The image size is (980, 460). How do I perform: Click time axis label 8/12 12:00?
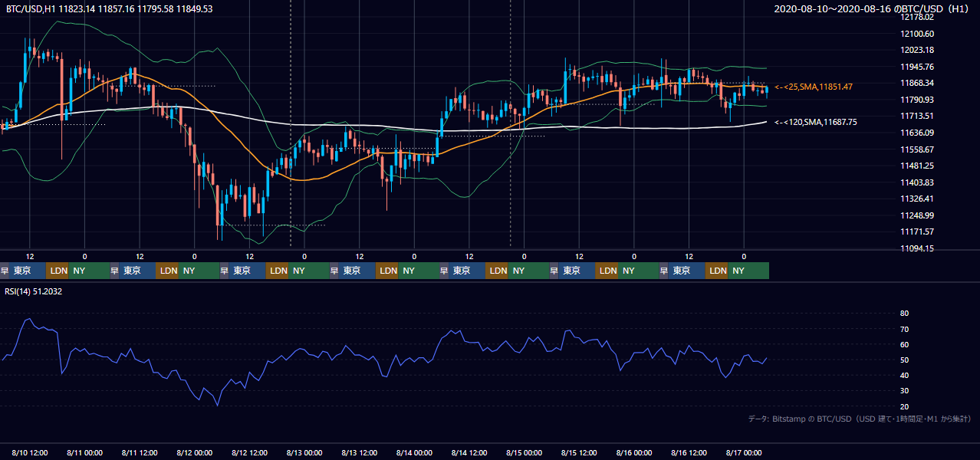250,452
